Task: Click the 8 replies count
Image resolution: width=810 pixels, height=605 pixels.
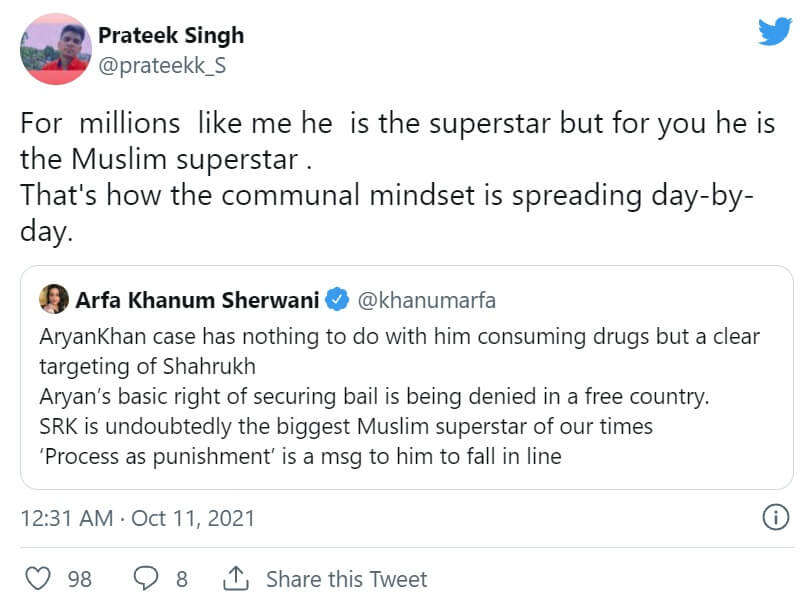Action: (x=182, y=579)
